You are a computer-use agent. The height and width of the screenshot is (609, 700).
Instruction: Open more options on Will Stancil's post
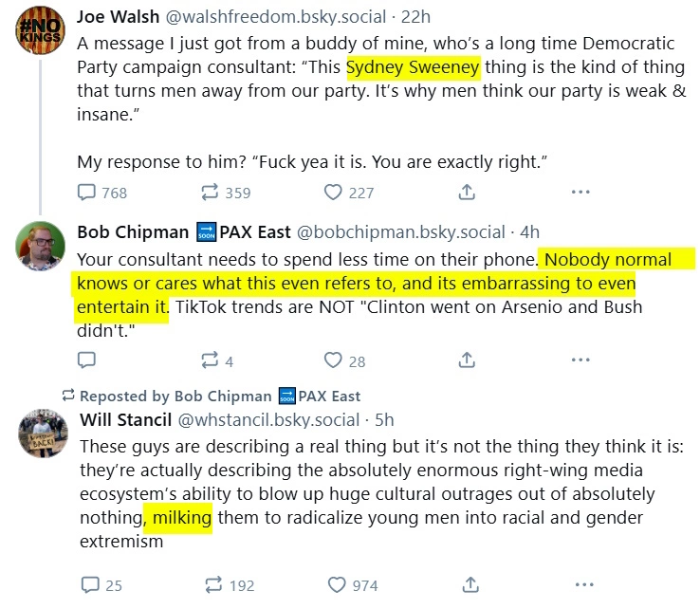point(584,584)
